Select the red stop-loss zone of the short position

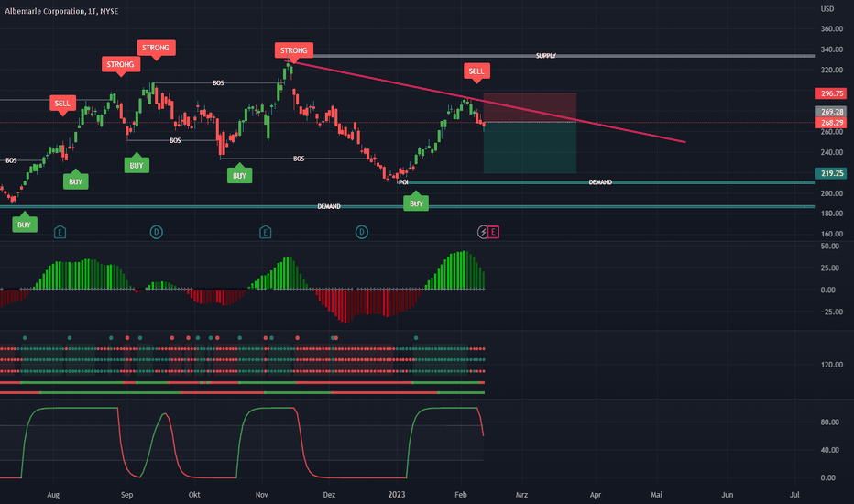click(530, 107)
